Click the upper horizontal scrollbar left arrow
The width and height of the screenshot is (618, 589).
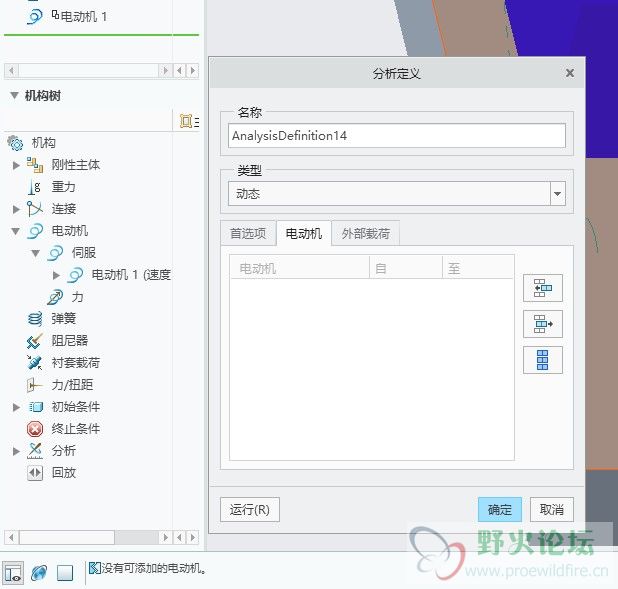click(x=11, y=71)
